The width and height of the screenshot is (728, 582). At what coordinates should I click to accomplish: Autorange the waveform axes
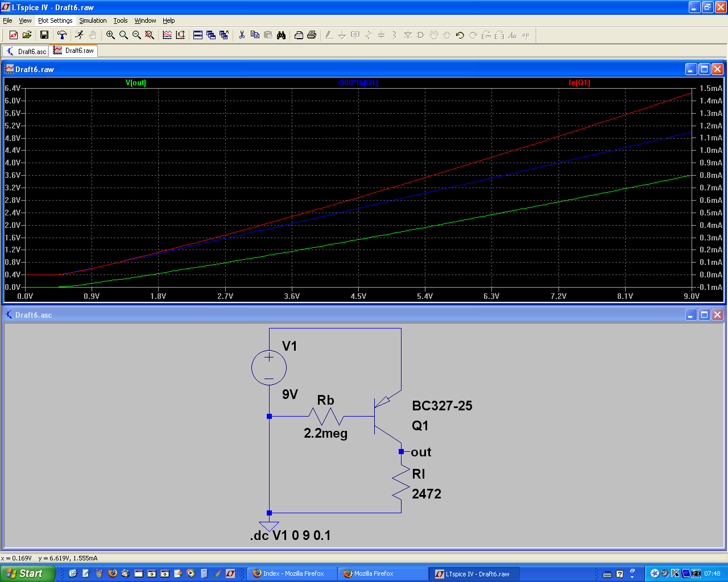(181, 35)
